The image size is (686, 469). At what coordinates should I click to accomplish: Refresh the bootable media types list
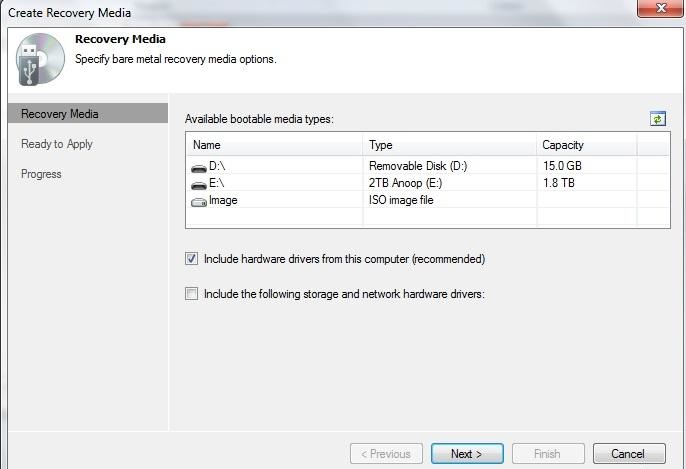[x=658, y=119]
